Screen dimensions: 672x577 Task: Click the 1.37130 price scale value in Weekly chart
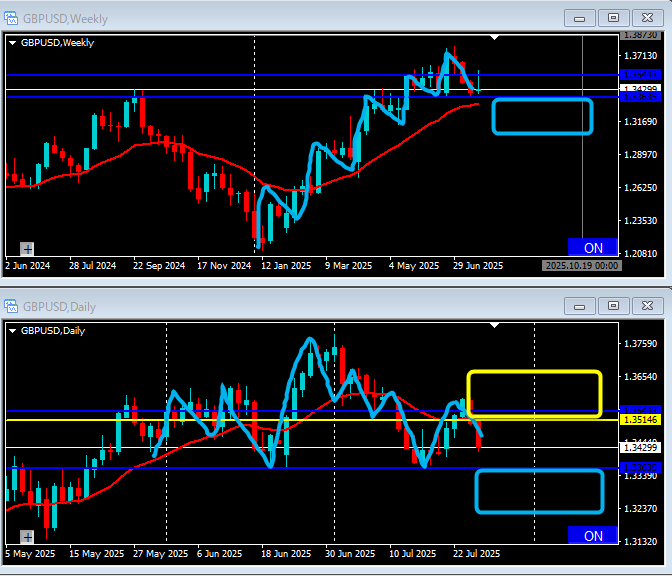(x=640, y=56)
